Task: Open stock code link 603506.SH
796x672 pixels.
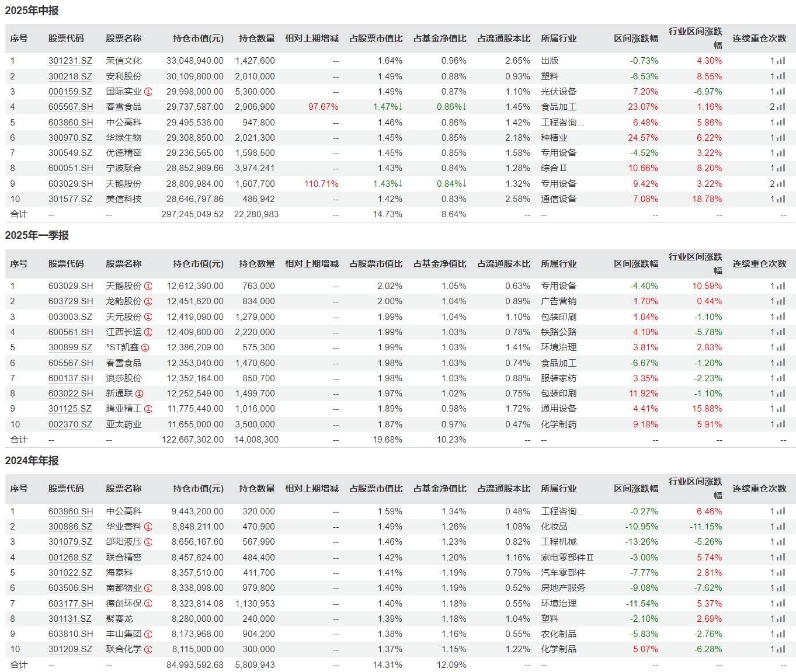Action: tap(71, 588)
